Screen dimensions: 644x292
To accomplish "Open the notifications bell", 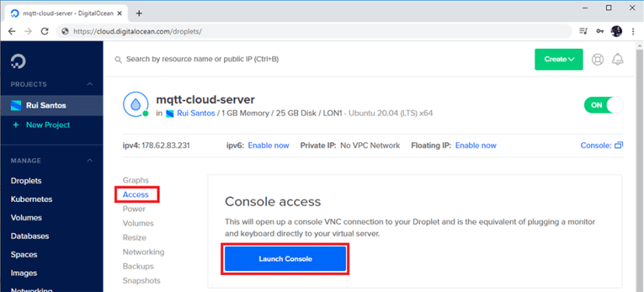I will (618, 60).
